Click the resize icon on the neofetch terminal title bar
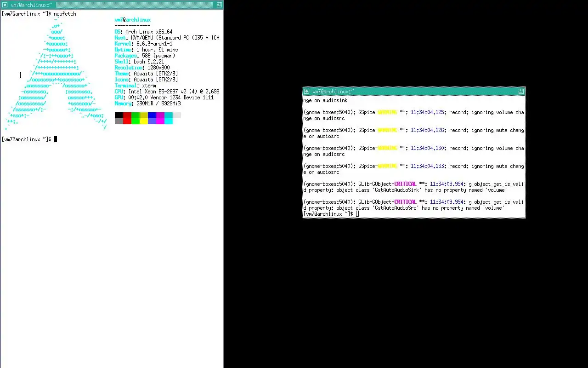Image resolution: width=588 pixels, height=368 pixels. point(219,5)
